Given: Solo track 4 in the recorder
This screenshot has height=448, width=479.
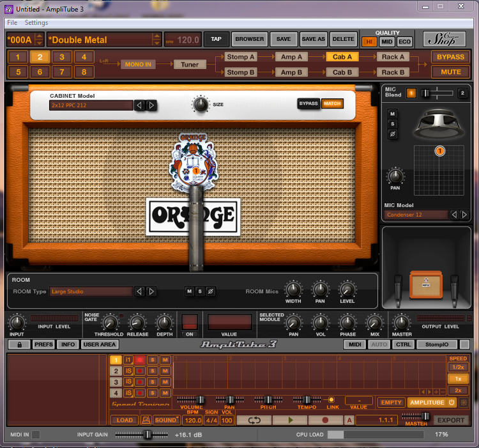Looking at the screenshot, I should click(x=153, y=393).
